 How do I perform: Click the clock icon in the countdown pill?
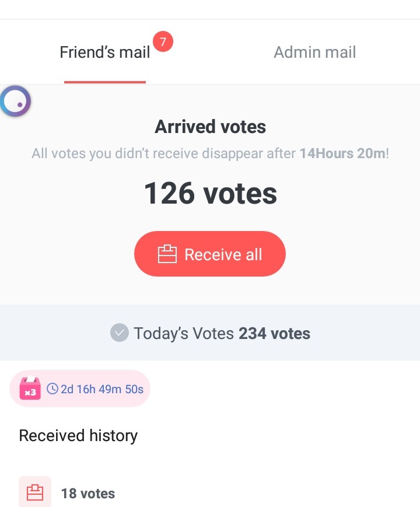[x=52, y=389]
